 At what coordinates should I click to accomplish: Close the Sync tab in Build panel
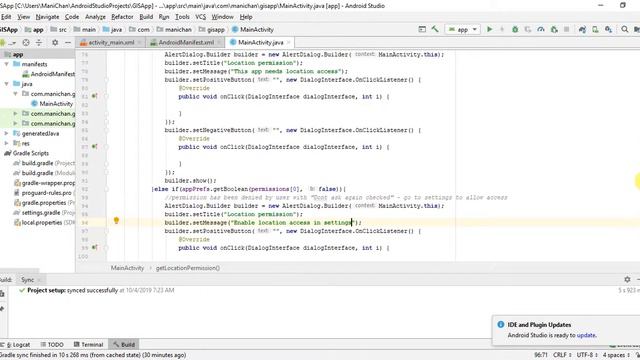coord(39,280)
